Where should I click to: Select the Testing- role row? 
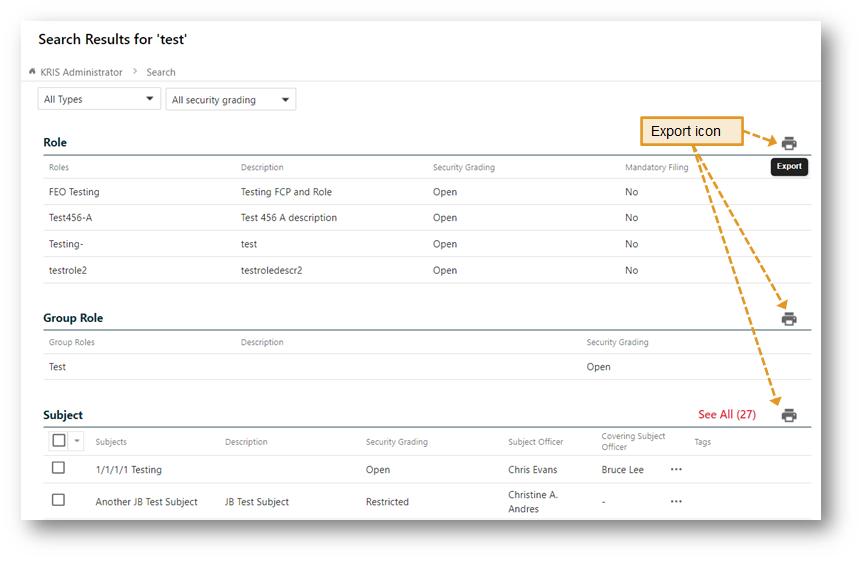click(427, 244)
